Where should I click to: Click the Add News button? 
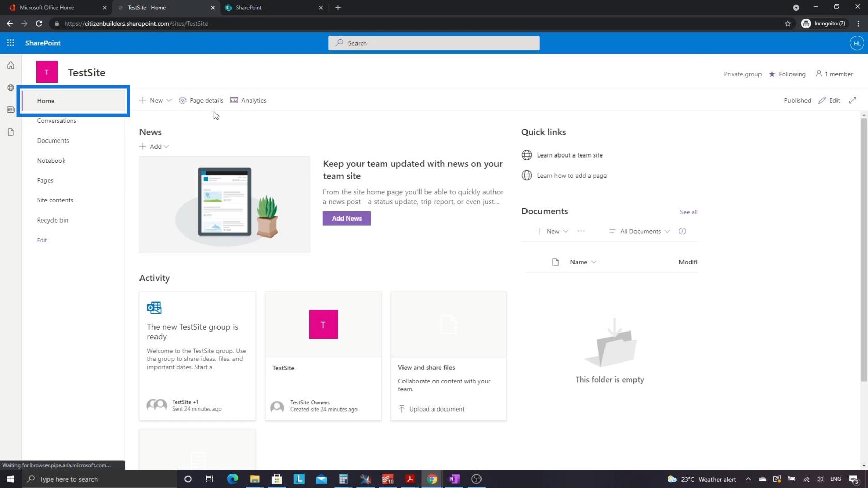pos(347,218)
